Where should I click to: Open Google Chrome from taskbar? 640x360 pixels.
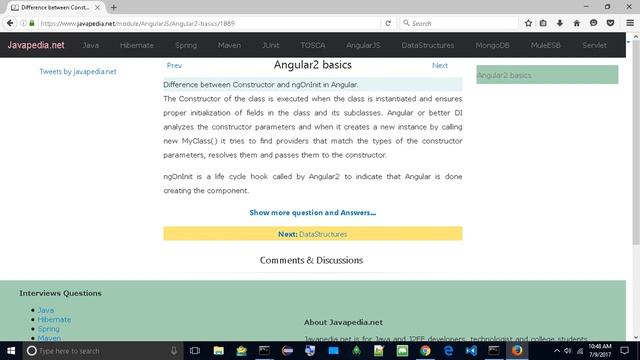point(425,351)
